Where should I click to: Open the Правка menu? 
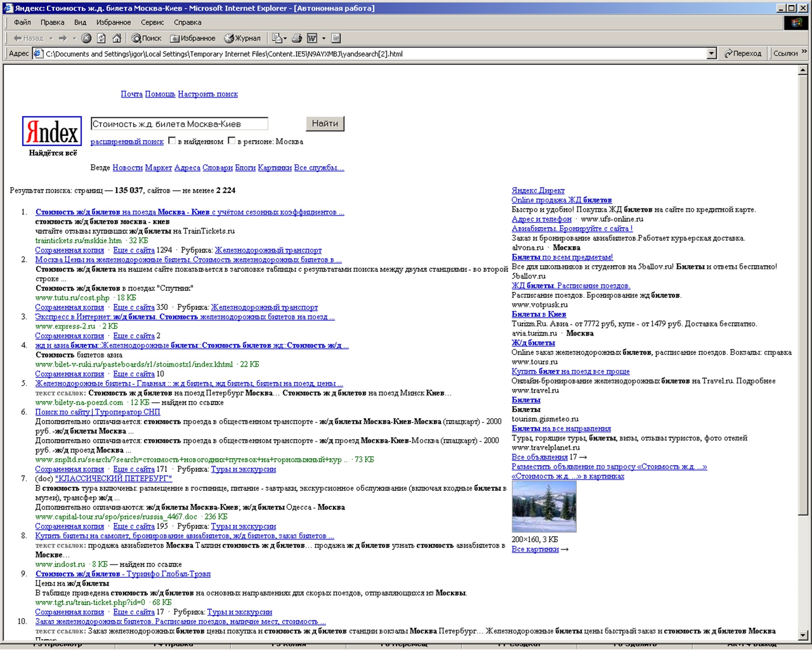point(52,22)
